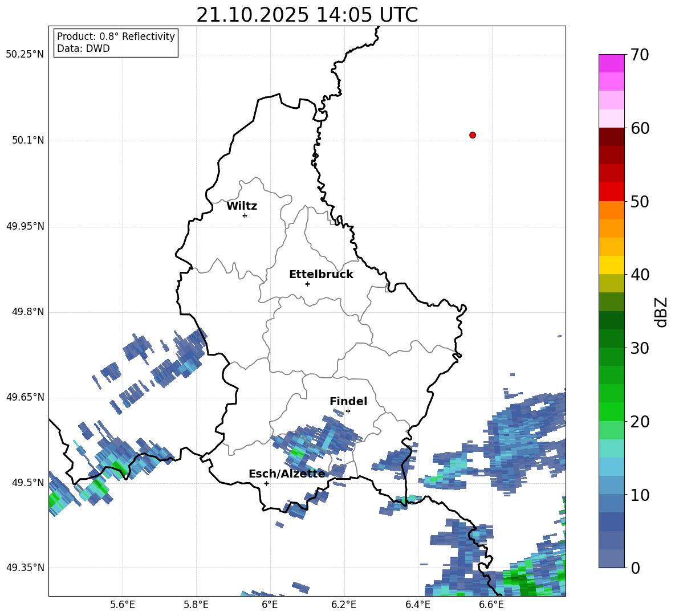Click the red radar site marker dot

tap(472, 135)
